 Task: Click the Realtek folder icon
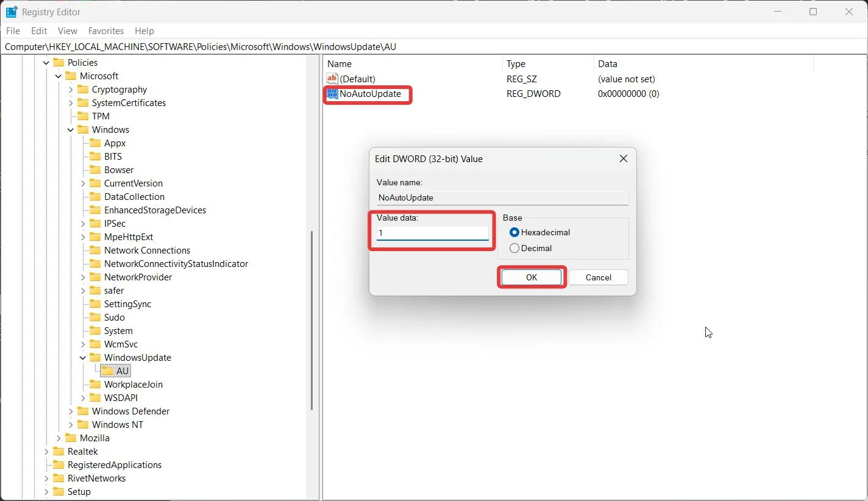click(x=59, y=451)
